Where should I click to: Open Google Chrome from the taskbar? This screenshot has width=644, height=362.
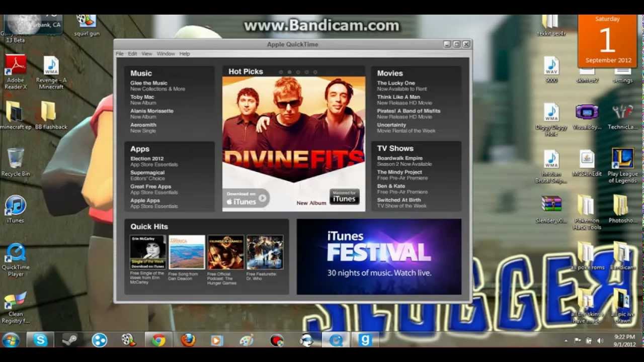click(158, 340)
